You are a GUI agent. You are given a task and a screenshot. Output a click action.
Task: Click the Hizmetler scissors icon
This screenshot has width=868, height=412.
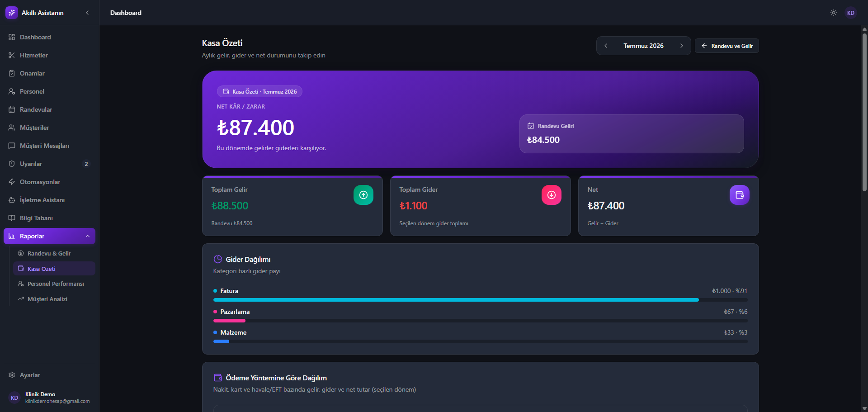12,55
